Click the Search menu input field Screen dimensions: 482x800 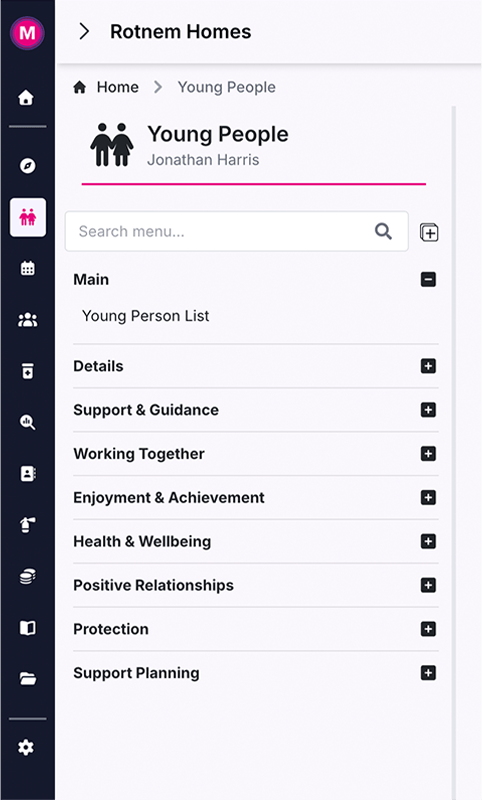coord(237,231)
